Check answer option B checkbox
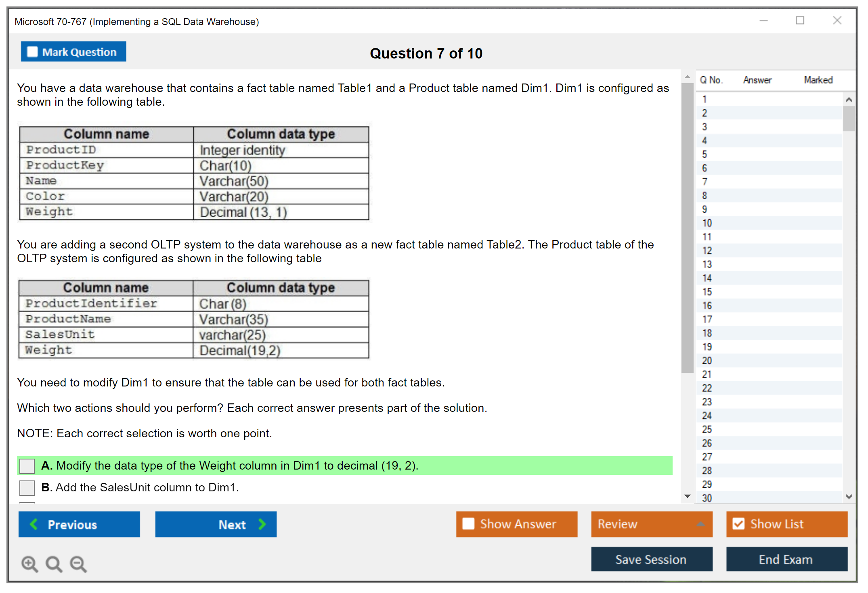This screenshot has height=593, width=868. 27,488
